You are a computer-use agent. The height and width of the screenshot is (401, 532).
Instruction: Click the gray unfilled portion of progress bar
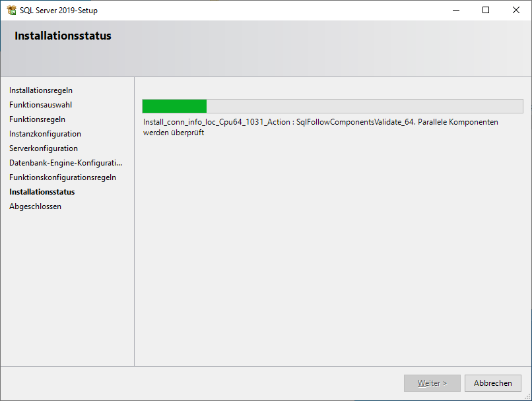(363, 106)
